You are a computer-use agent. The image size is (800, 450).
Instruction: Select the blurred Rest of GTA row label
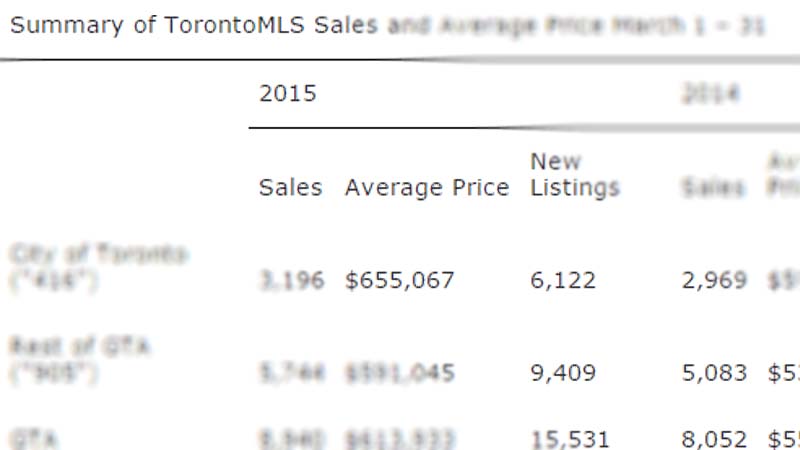[x=80, y=360]
